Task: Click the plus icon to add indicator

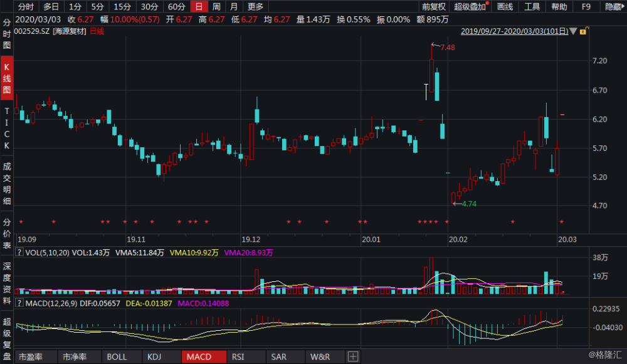Action: [x=352, y=357]
